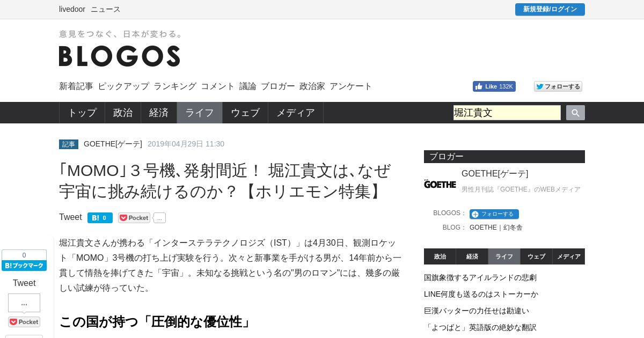Select 政治 tab in sidebar article list

[440, 256]
